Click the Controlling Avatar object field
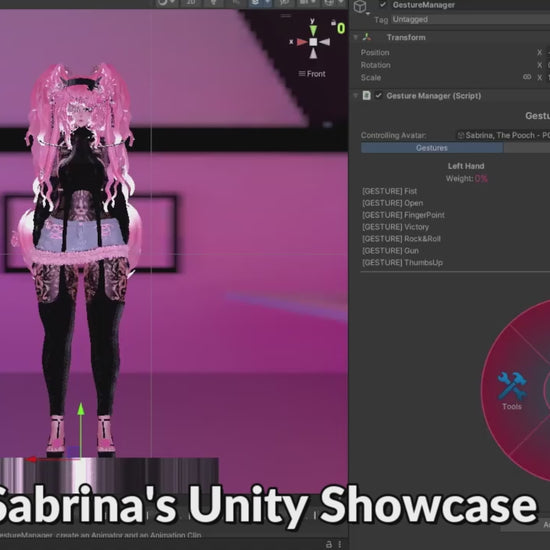Screen dimensions: 550x550 [x=503, y=135]
